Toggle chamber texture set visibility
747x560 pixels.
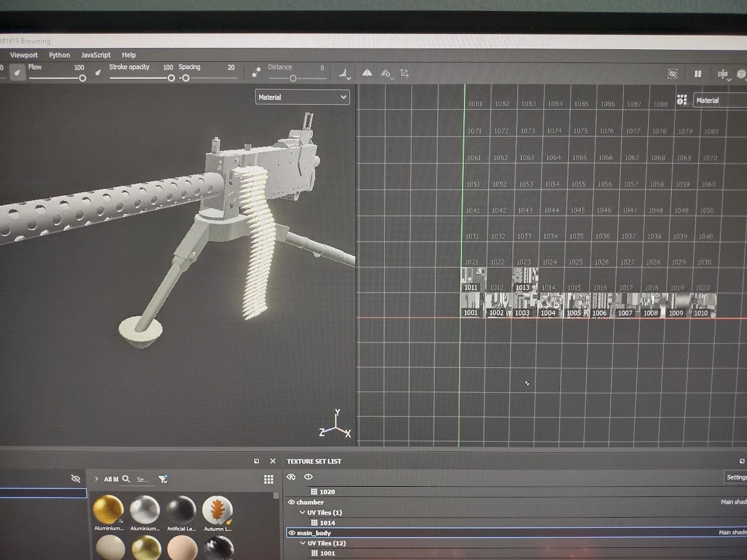coord(291,502)
